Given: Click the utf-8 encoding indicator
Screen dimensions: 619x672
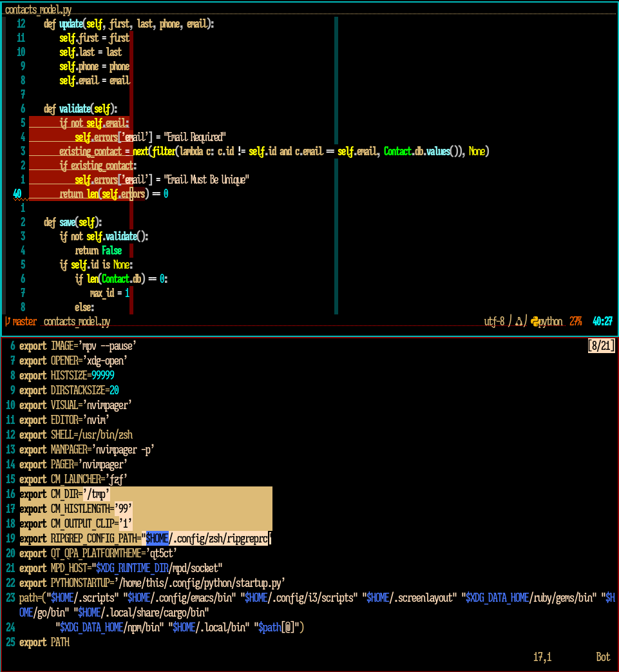Looking at the screenshot, I should click(494, 321).
